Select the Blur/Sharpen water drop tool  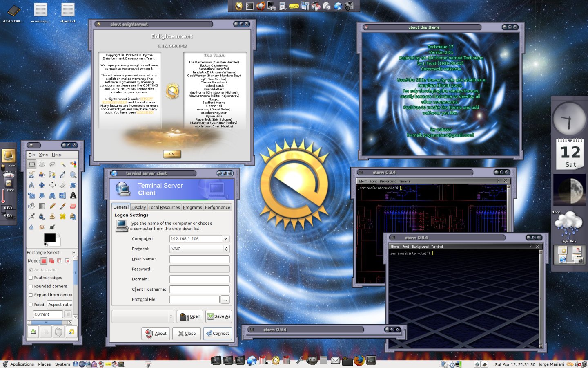(31, 227)
